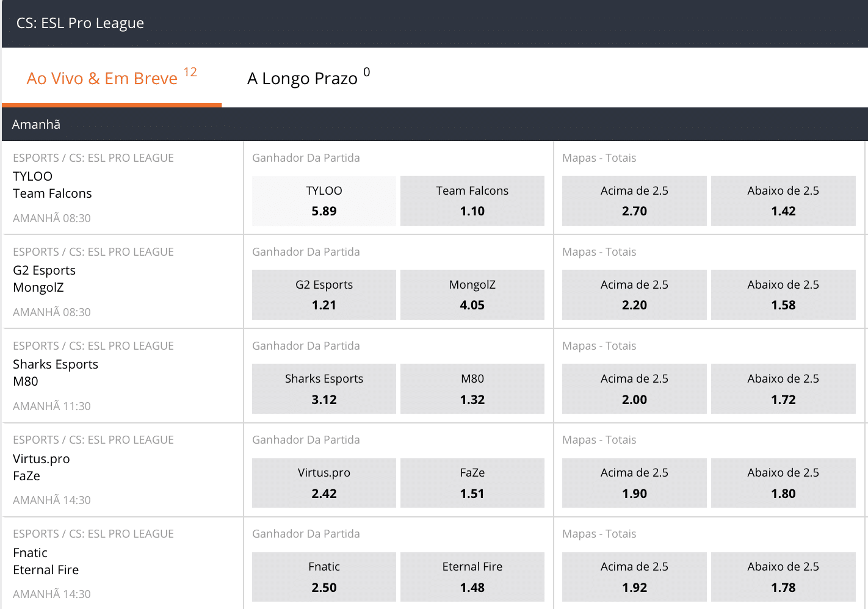This screenshot has width=868, height=609.
Task: Bet on Fnatic to win at 2.50
Action: click(324, 577)
